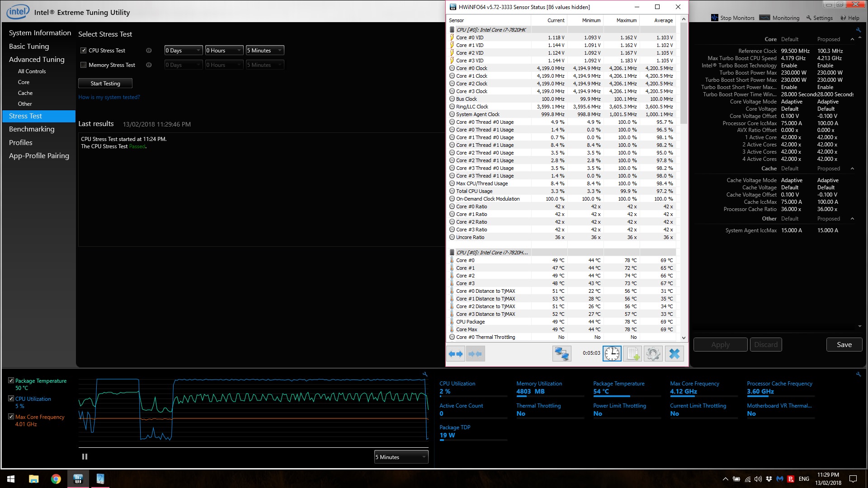Toggle Package Temperature graph checkbox
The width and height of the screenshot is (868, 488).
tap(11, 380)
